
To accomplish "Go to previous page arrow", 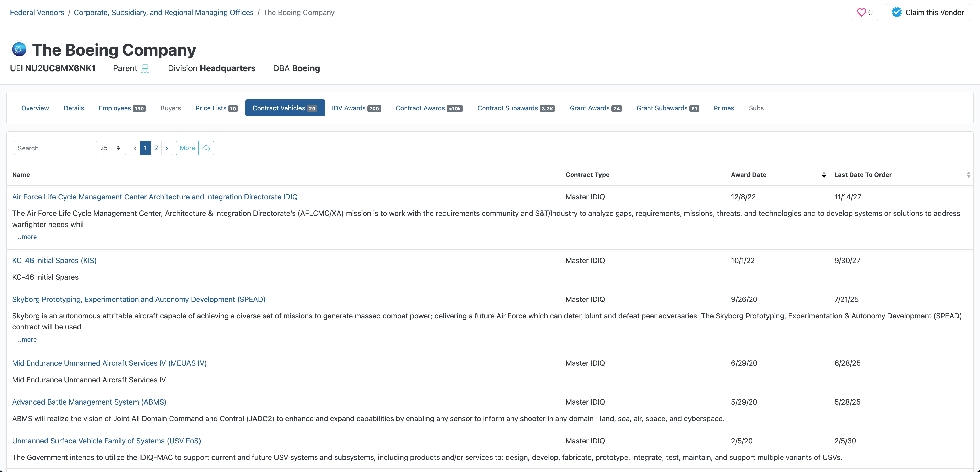I will point(135,148).
